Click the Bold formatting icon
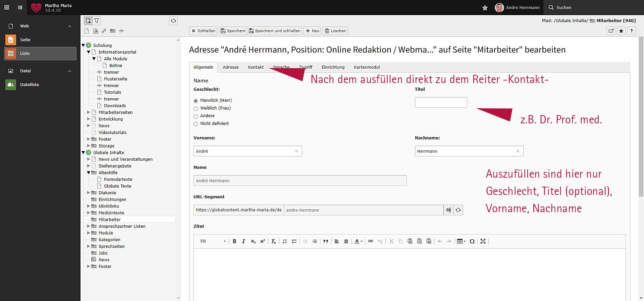 pos(234,241)
